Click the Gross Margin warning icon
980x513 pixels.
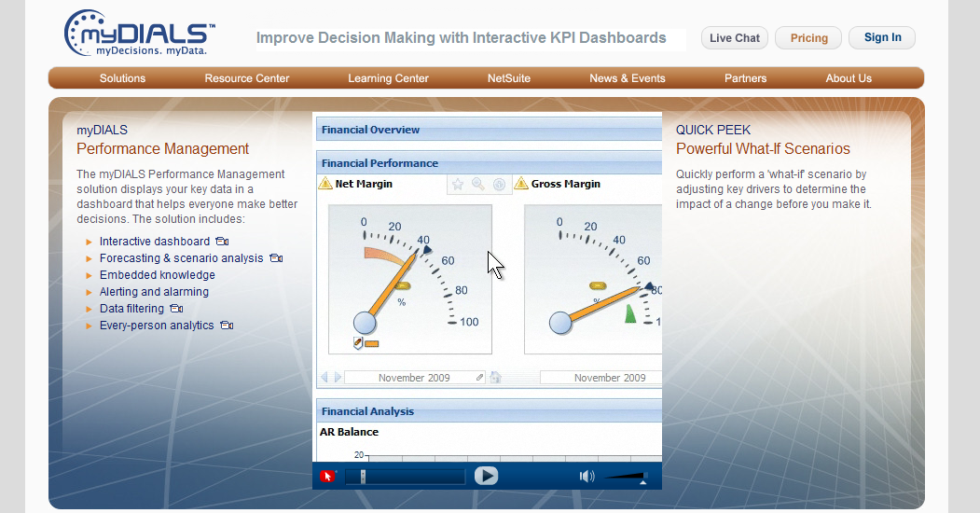tap(521, 183)
